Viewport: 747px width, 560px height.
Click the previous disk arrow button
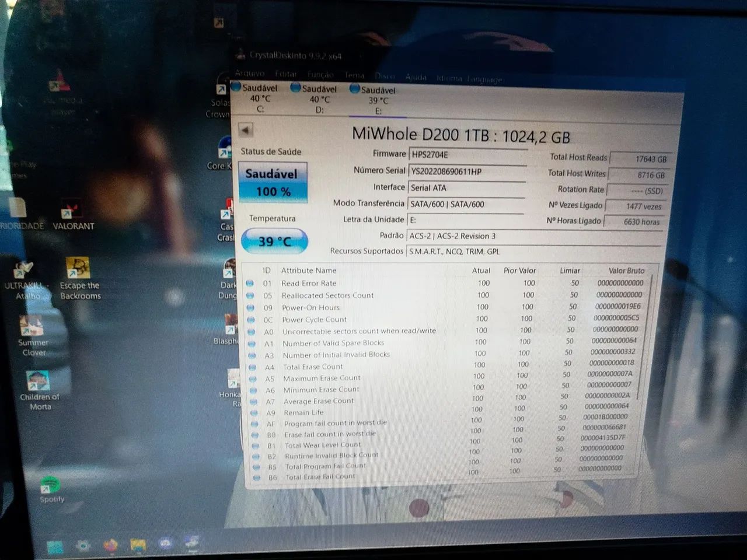pos(246,130)
